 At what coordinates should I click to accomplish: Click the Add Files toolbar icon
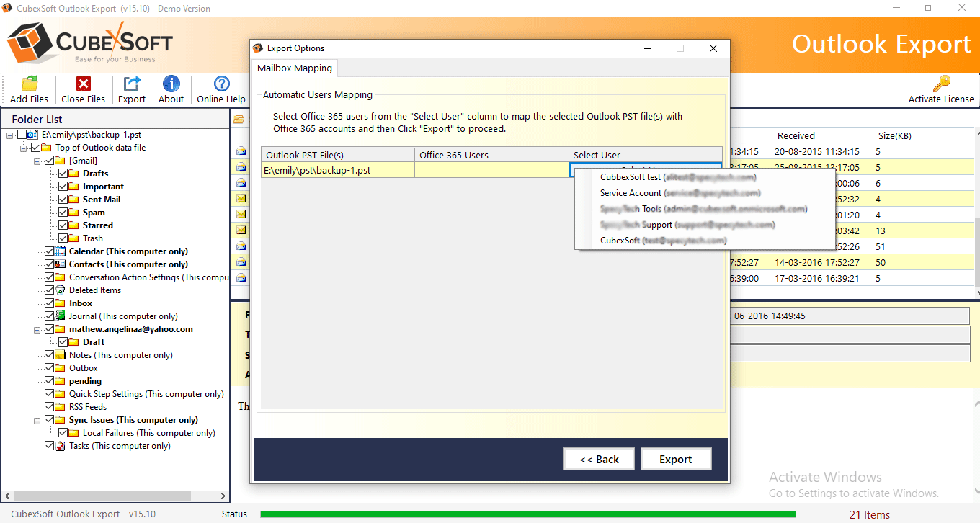(30, 84)
